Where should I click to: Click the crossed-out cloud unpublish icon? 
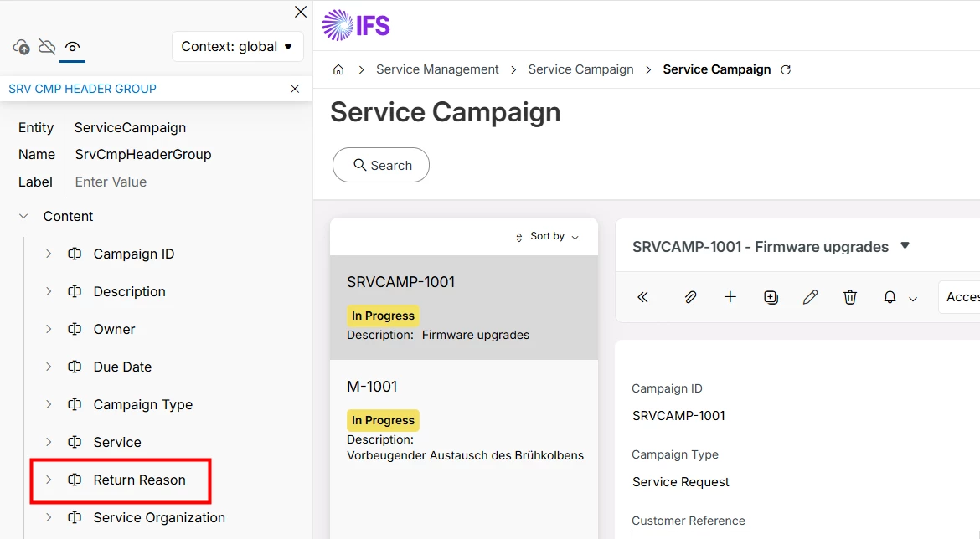coord(47,47)
